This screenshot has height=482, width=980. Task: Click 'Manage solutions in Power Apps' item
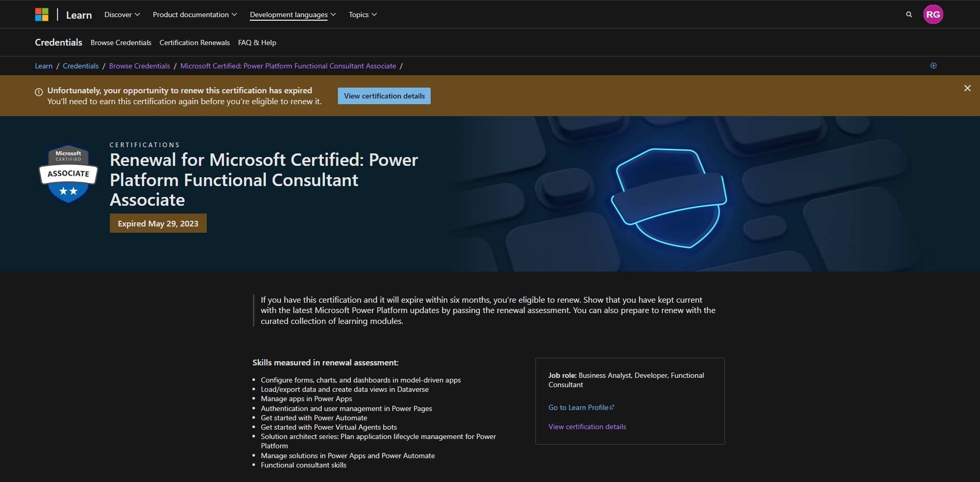(348, 456)
